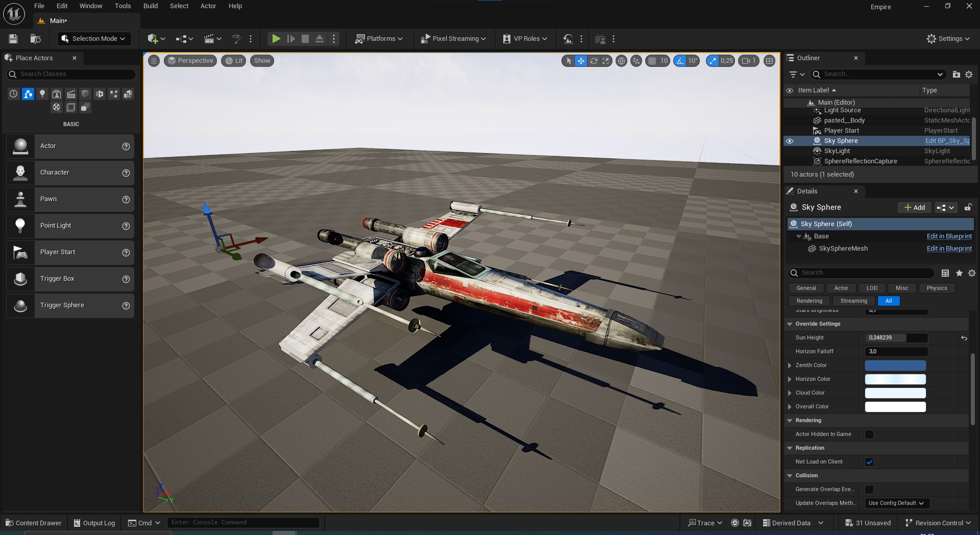
Task: Choose the translate move gizmo tool
Action: coord(581,61)
